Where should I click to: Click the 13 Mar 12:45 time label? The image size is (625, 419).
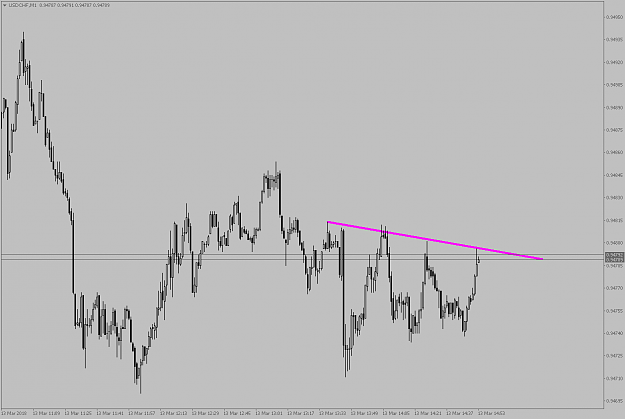pos(238,413)
